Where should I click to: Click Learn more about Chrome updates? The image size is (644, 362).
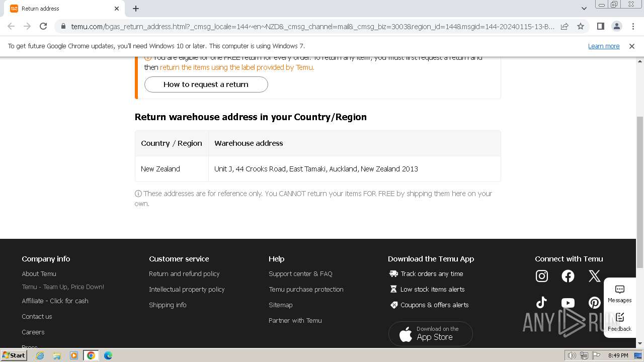click(x=603, y=46)
